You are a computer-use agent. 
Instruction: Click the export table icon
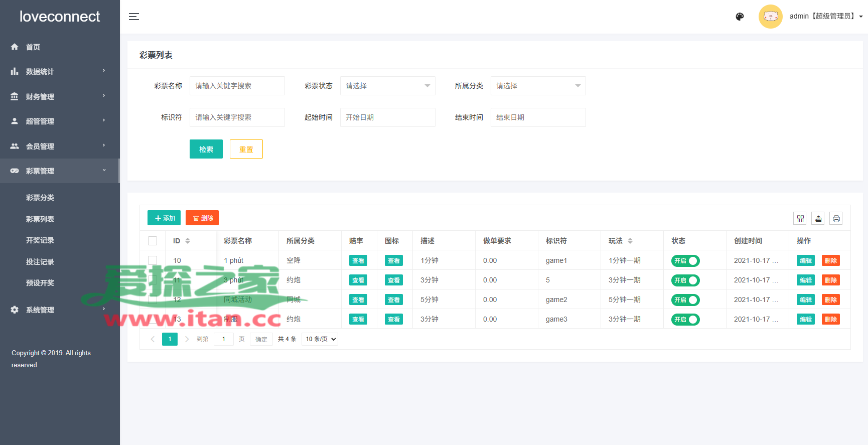[818, 218]
